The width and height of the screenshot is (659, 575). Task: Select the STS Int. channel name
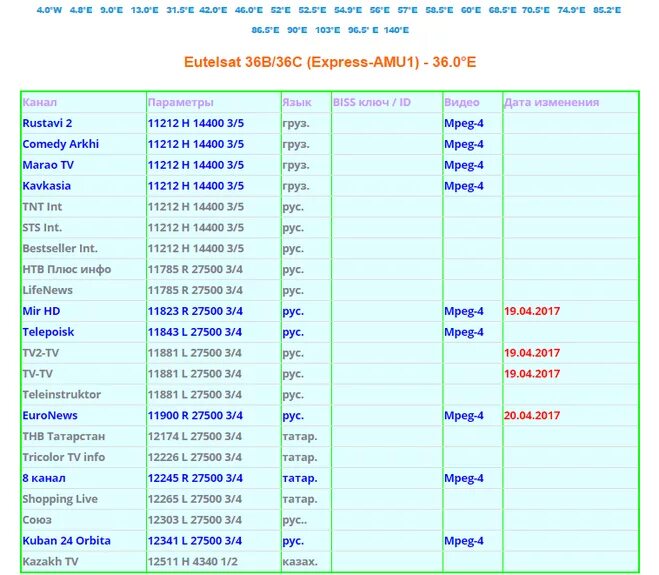(42, 227)
